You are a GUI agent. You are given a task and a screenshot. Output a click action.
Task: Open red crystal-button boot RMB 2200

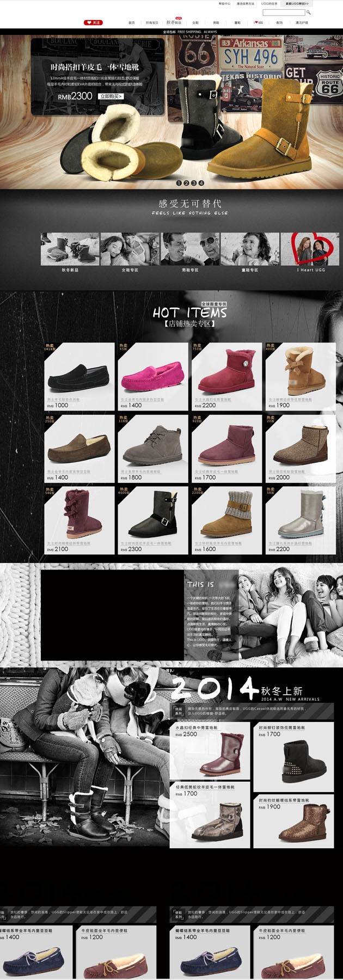click(x=226, y=376)
